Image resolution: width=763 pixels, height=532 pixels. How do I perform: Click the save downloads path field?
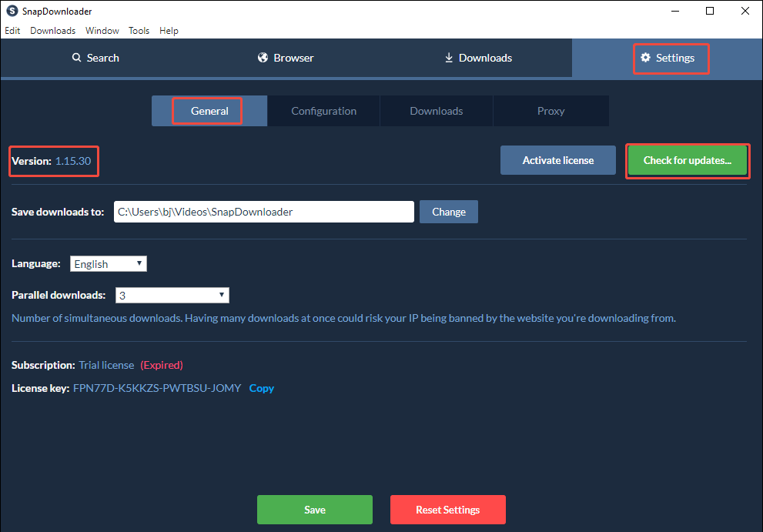(264, 212)
